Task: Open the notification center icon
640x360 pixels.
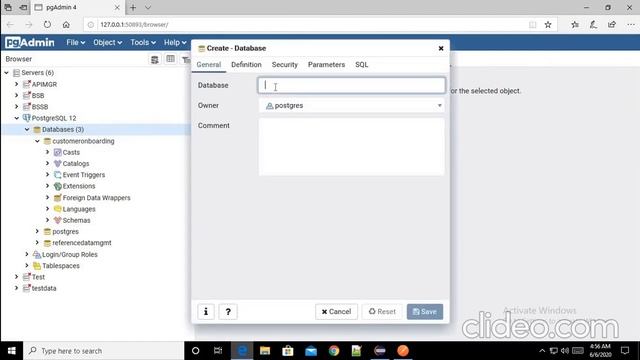Action: [625, 351]
